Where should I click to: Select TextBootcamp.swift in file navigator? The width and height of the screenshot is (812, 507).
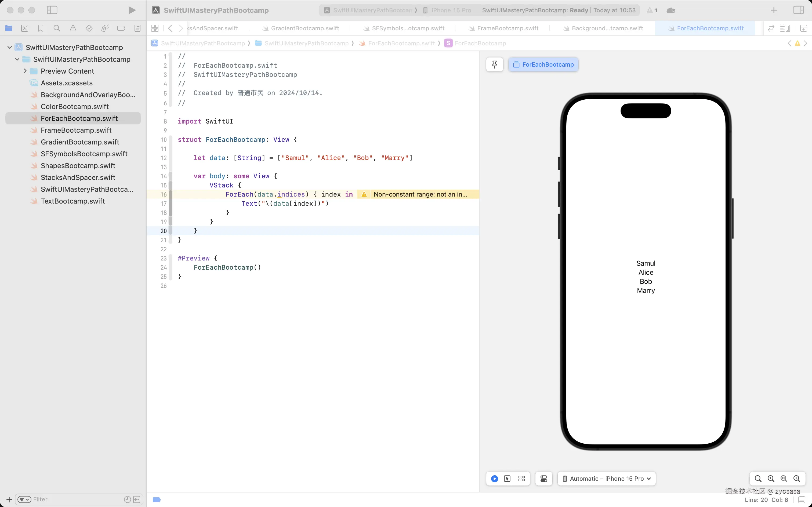[x=73, y=201]
